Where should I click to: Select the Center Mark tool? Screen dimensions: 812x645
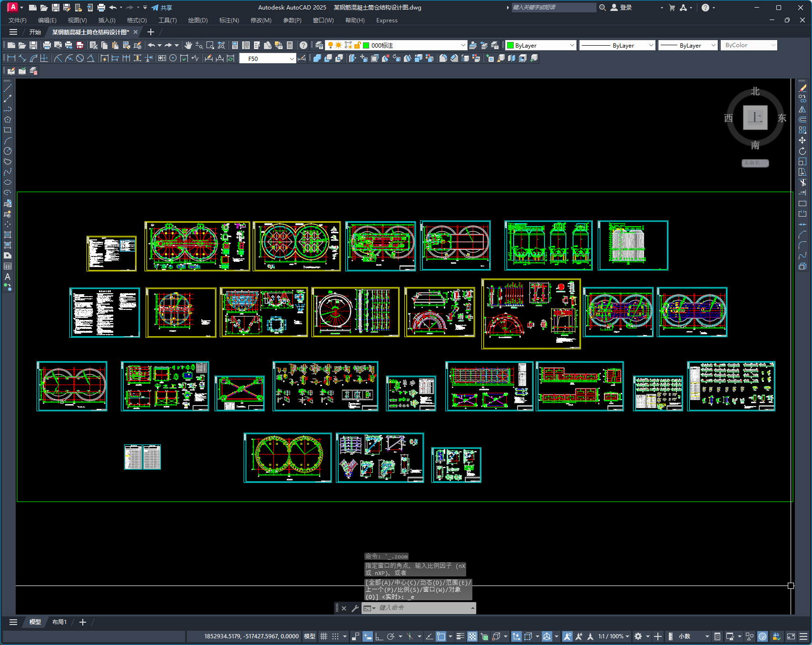tap(173, 58)
